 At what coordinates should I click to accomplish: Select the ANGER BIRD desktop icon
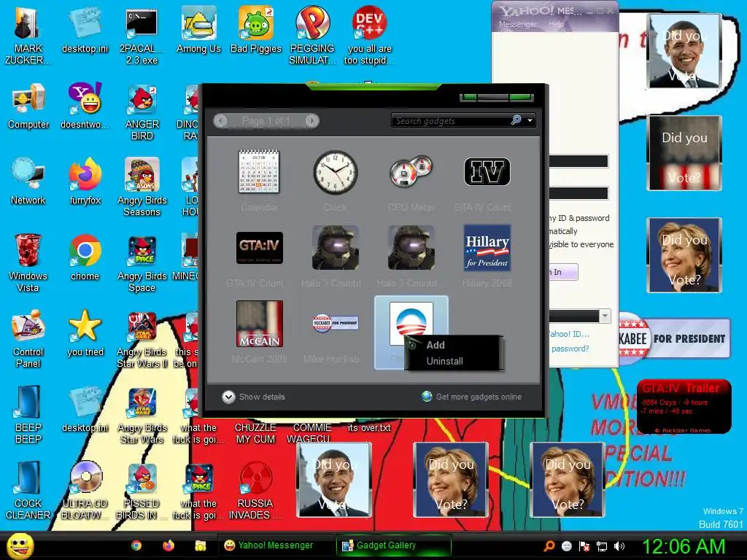tap(142, 112)
